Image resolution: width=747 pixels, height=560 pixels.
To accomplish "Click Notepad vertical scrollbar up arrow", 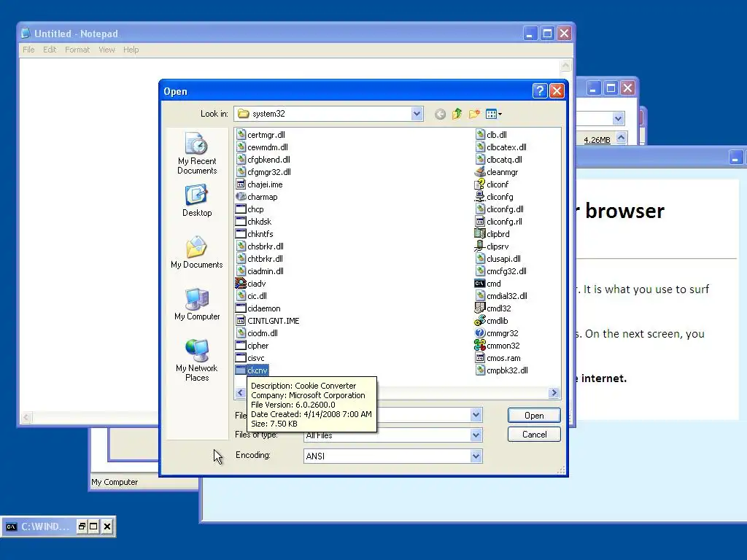I will (565, 66).
